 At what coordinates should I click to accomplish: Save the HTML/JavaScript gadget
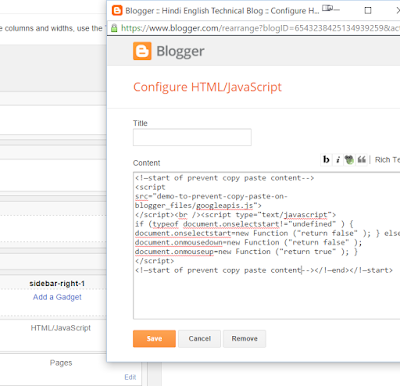pos(154,339)
